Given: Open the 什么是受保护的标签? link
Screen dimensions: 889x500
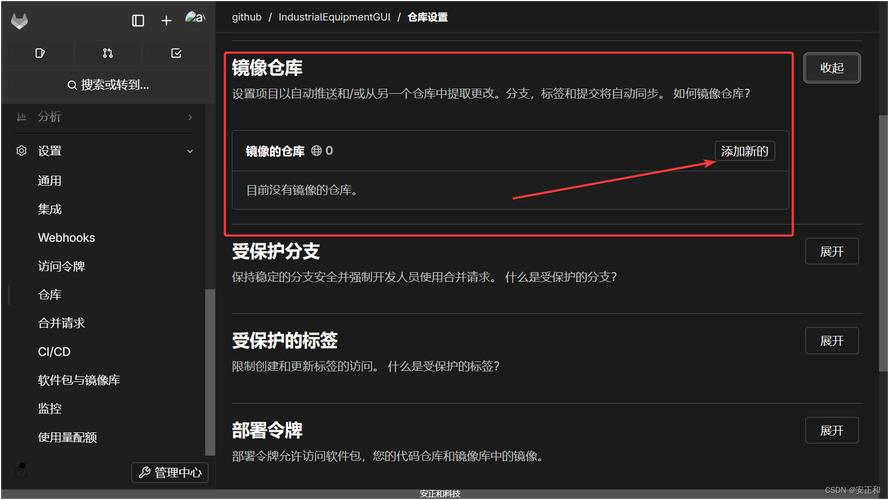Looking at the screenshot, I should point(443,366).
